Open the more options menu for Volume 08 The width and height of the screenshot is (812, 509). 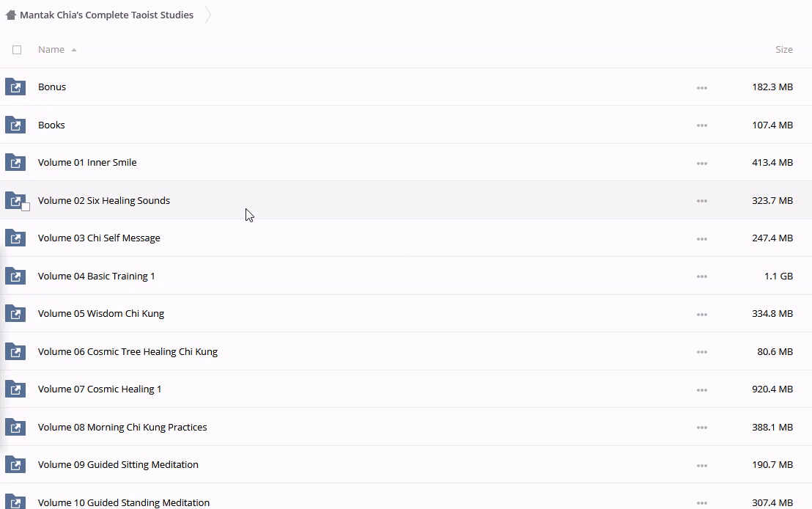[x=701, y=428]
